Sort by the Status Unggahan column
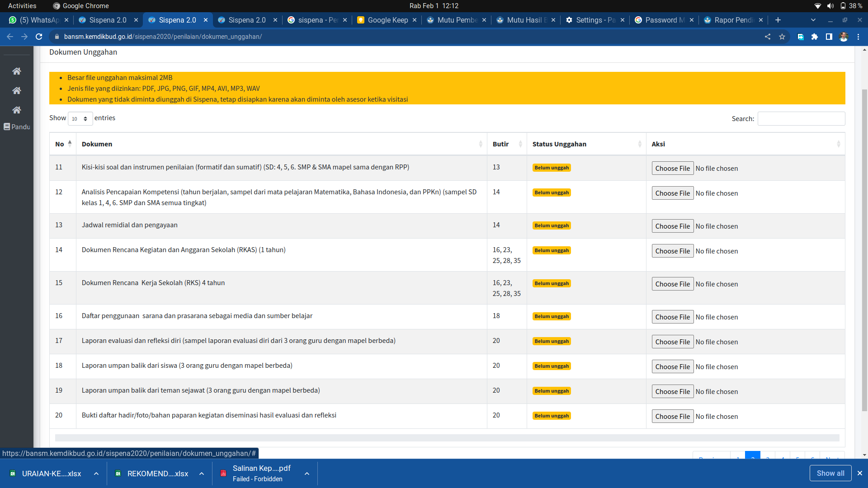Viewport: 868px width, 488px height. click(586, 144)
